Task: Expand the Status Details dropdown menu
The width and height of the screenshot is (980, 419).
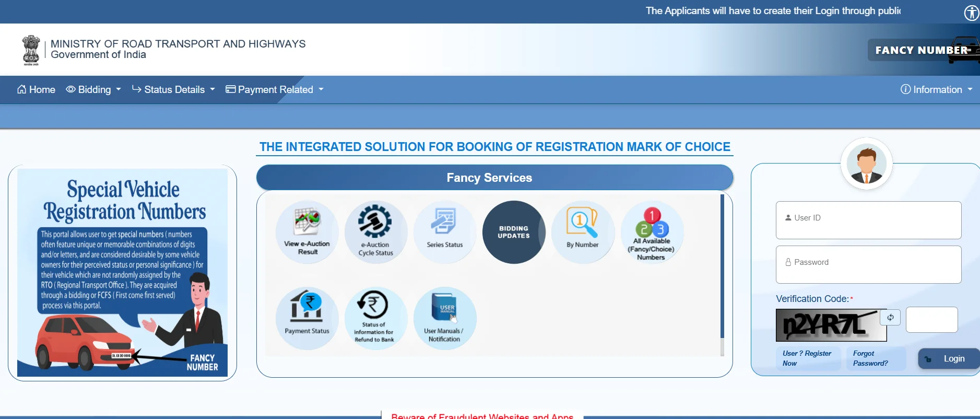Action: click(173, 89)
